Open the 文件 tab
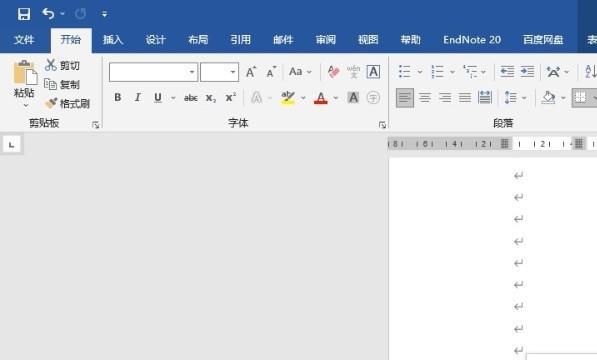The height and width of the screenshot is (360, 597). (24, 40)
